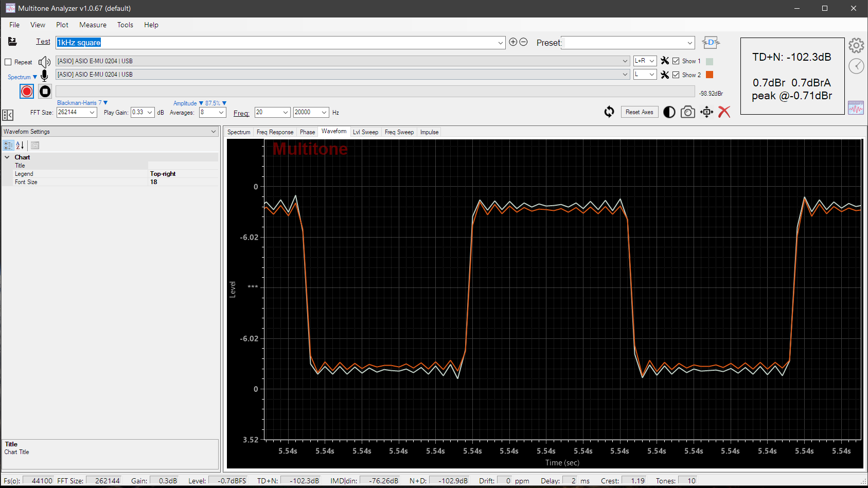The height and width of the screenshot is (488, 868).
Task: Open the File menu
Action: click(14, 25)
